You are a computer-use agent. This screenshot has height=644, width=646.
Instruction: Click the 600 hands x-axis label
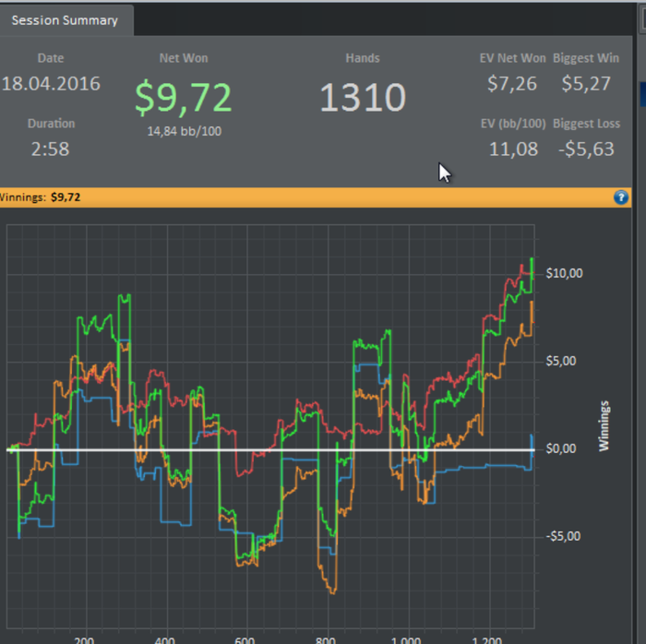pyautogui.click(x=245, y=640)
